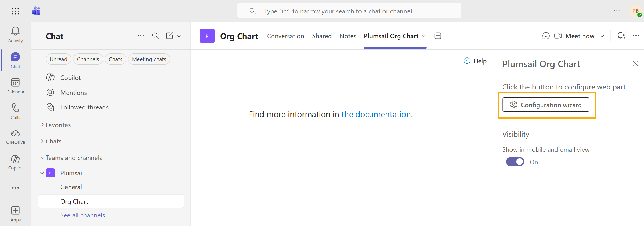Filter the chat list by Chats
644x226 pixels.
(x=115, y=59)
